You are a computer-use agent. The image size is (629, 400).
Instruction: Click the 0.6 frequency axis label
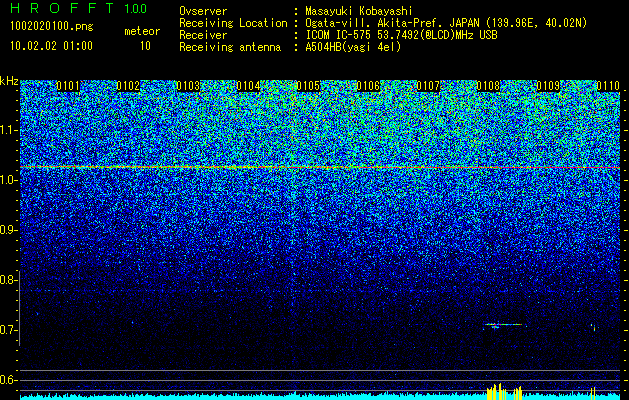(x=8, y=380)
